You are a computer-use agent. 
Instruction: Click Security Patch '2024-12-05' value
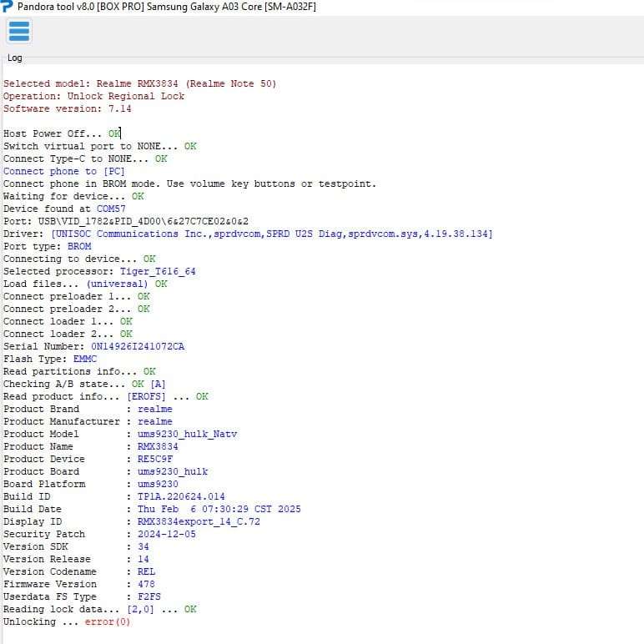click(x=167, y=535)
